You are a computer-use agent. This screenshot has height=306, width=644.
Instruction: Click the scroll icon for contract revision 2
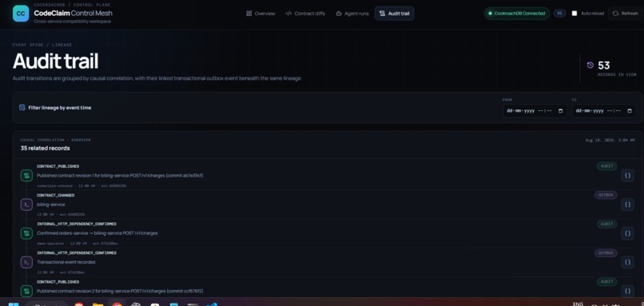pos(26,291)
